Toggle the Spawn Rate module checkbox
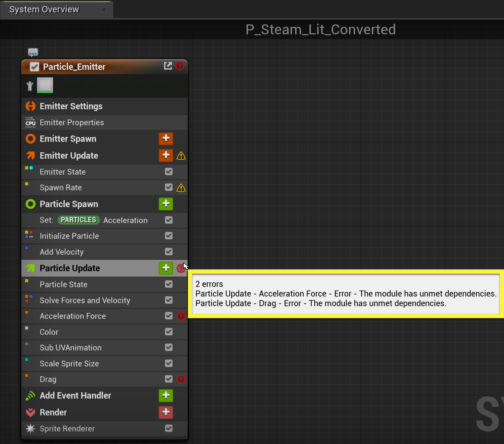 [x=169, y=187]
